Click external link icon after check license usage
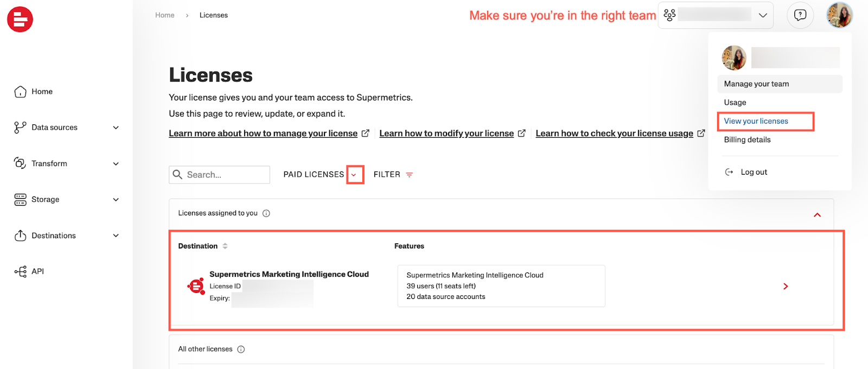Viewport: 868px width, 369px height. pos(701,133)
